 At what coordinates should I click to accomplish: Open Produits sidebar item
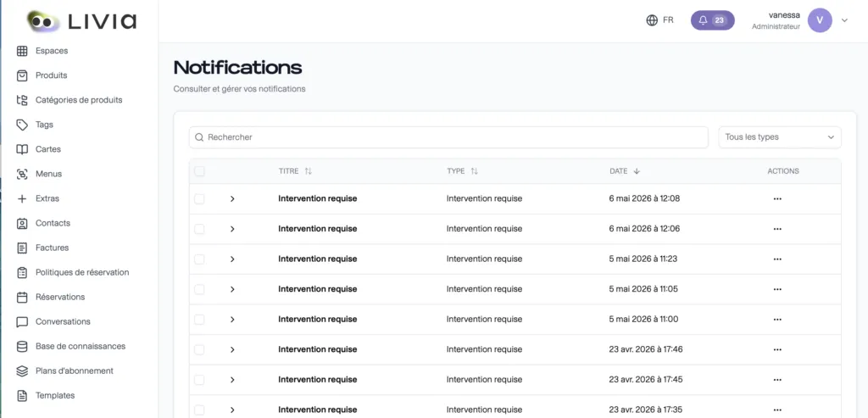(x=51, y=75)
